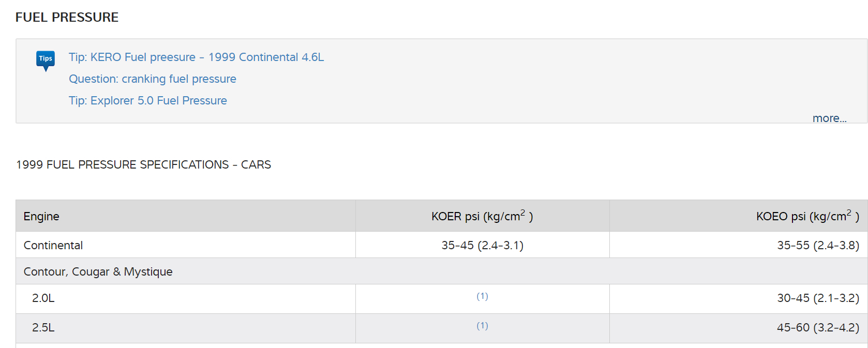
Task: Expand the tips box via the more... link
Action: pos(829,118)
